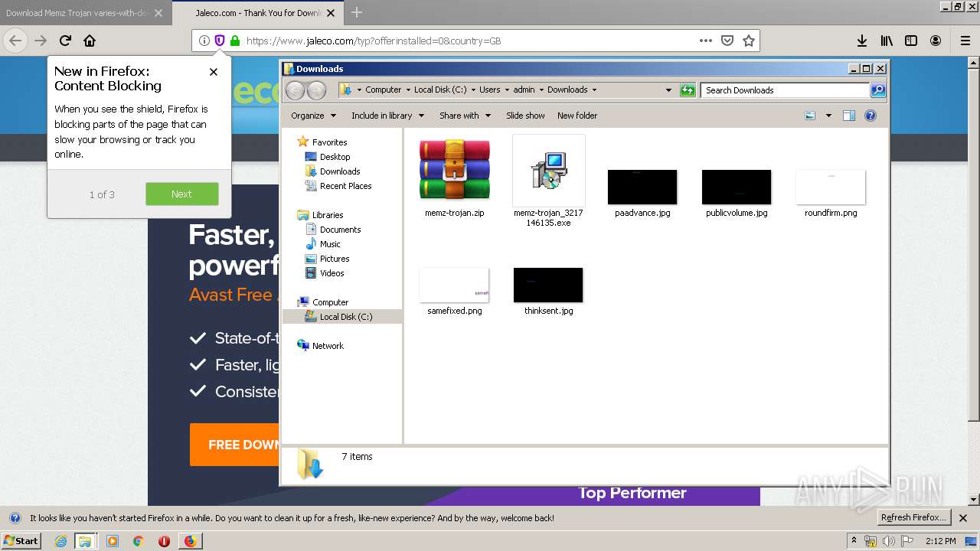Viewport: 980px width, 551px height.
Task: Open Organize menu in explorer
Action: point(313,116)
